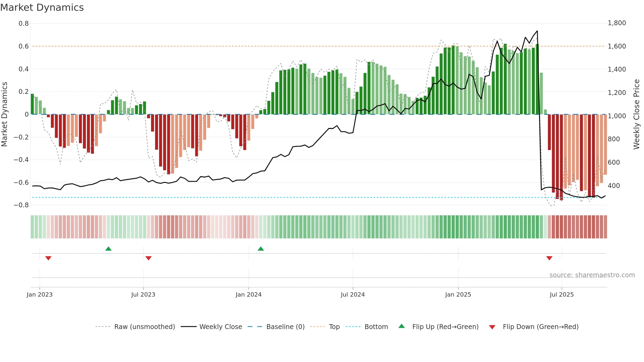This screenshot has width=644, height=362.
Task: Toggle the Raw (unsmoothed) legend entry
Action: tap(135, 327)
